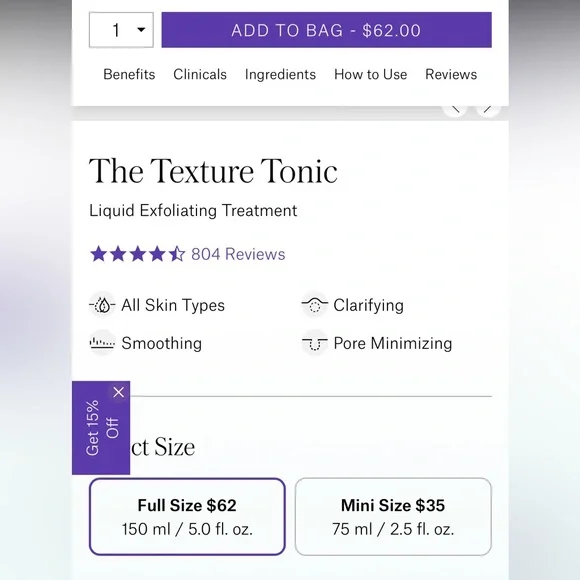
Task: Click the Pore Minimizing icon
Action: 314,343
